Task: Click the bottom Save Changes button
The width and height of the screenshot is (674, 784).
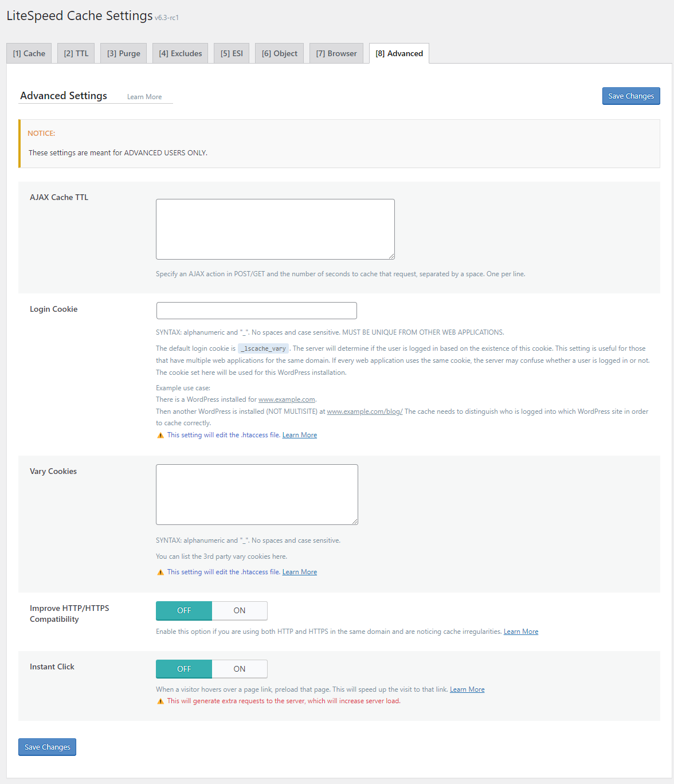Action: pos(47,747)
